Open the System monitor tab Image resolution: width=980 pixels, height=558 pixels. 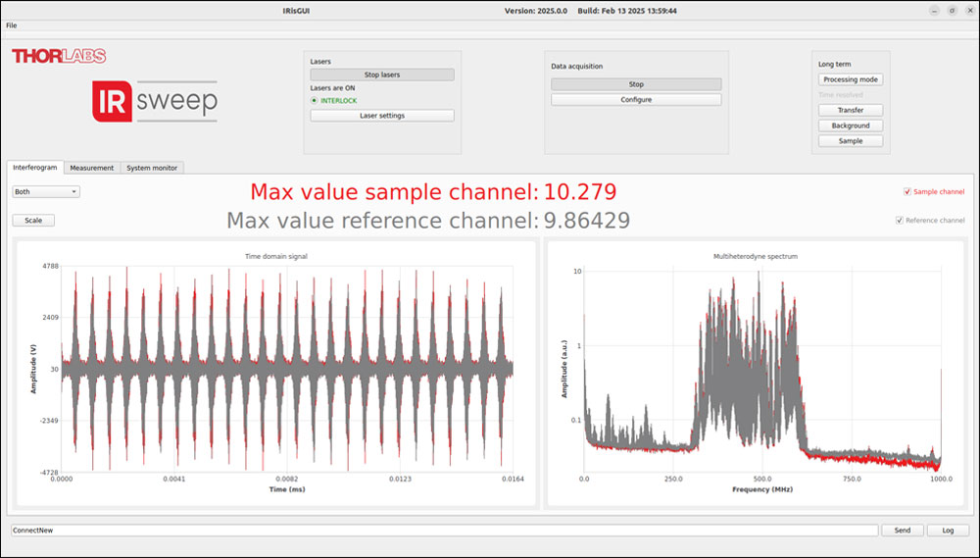[x=152, y=168]
